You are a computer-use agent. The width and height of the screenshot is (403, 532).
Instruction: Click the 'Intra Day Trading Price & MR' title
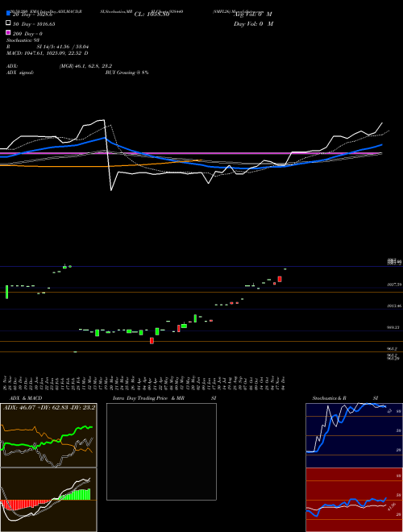149,398
